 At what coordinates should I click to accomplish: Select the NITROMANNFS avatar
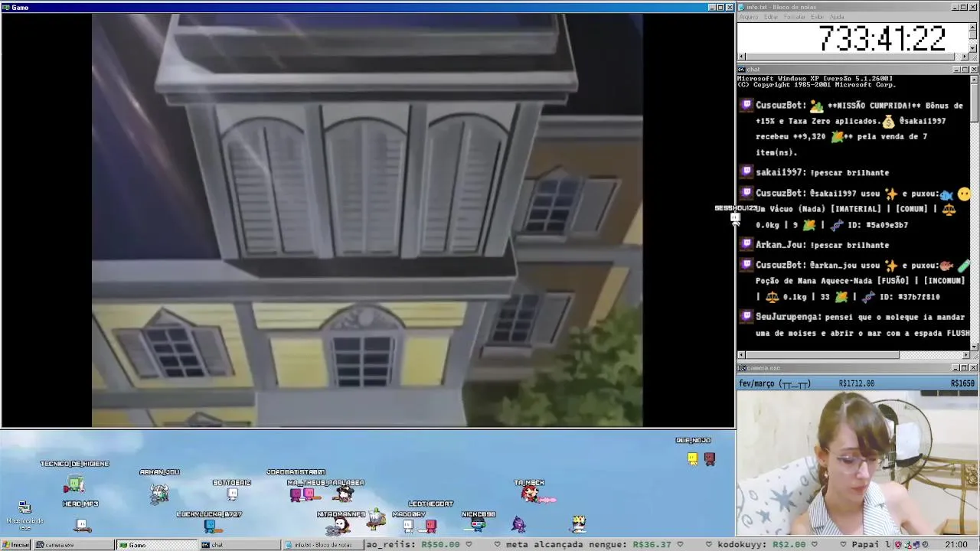[x=337, y=526]
